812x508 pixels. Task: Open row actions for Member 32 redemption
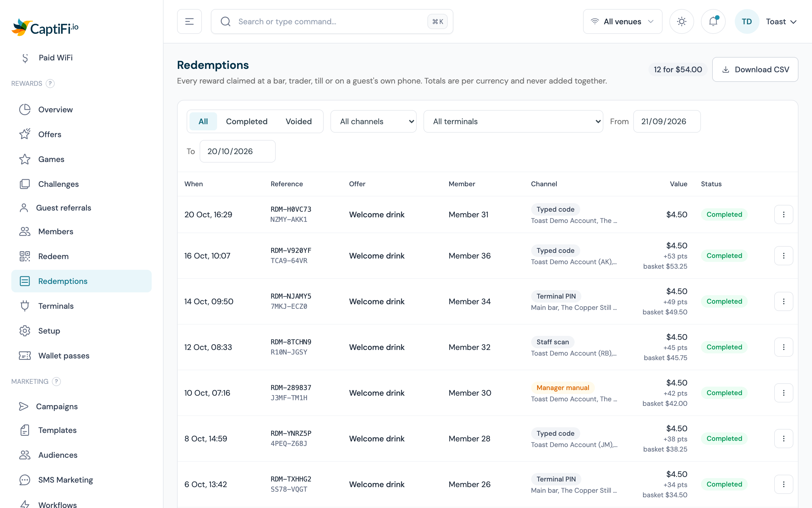point(784,347)
